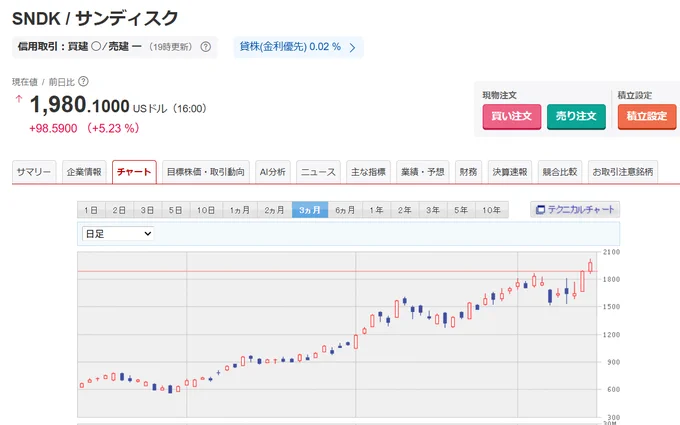Switch to the 企業情報 tab
This screenshot has width=680, height=425.
[84, 172]
